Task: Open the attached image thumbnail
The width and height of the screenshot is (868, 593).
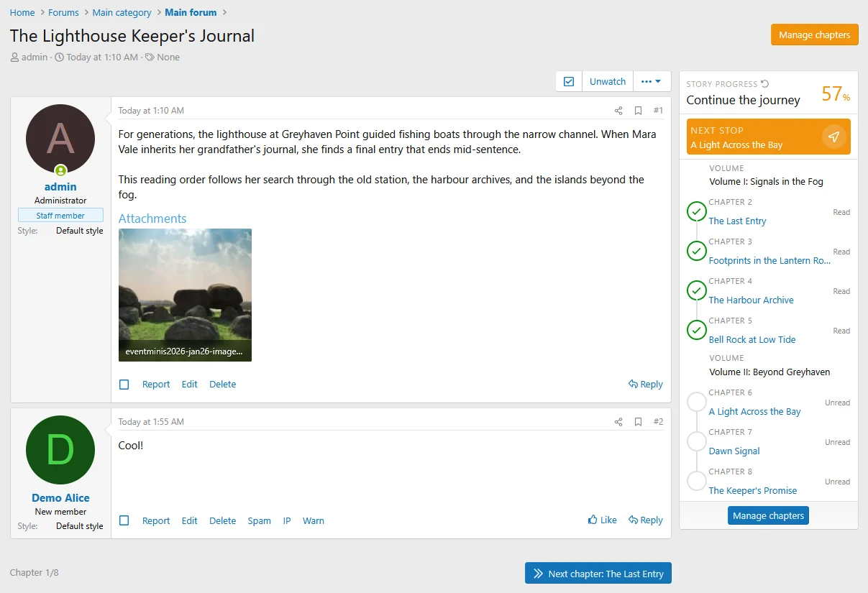Action: click(x=185, y=295)
